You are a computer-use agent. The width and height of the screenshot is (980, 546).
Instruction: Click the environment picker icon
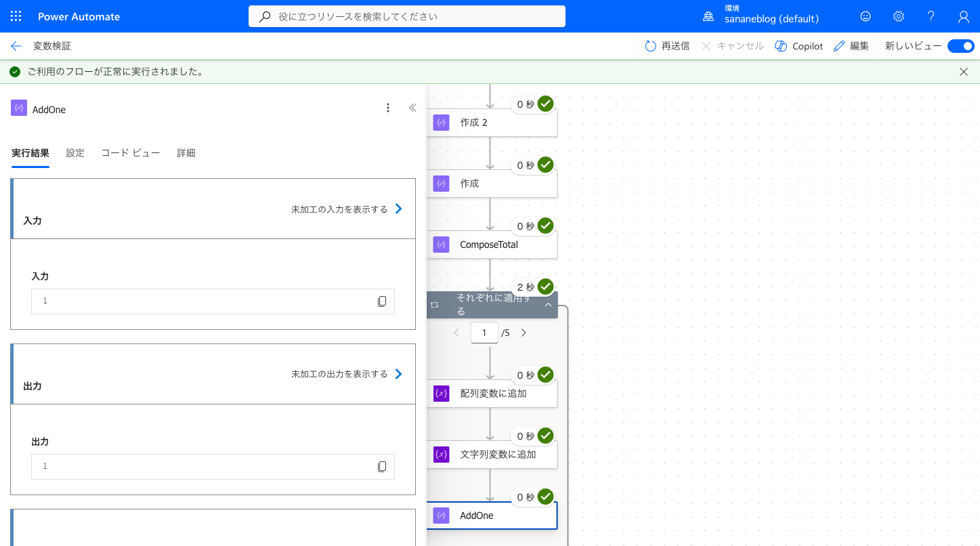[x=708, y=16]
